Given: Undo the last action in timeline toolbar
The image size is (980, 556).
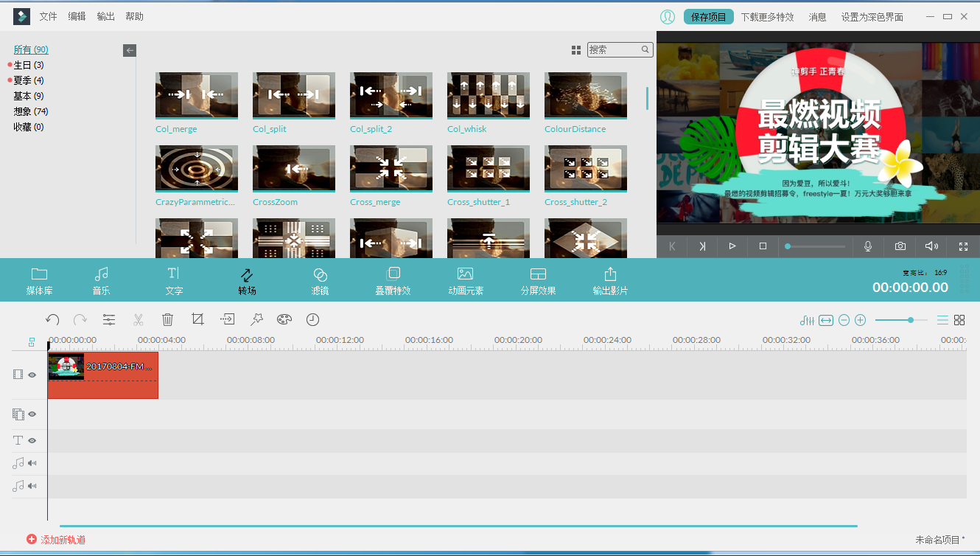Looking at the screenshot, I should tap(52, 319).
